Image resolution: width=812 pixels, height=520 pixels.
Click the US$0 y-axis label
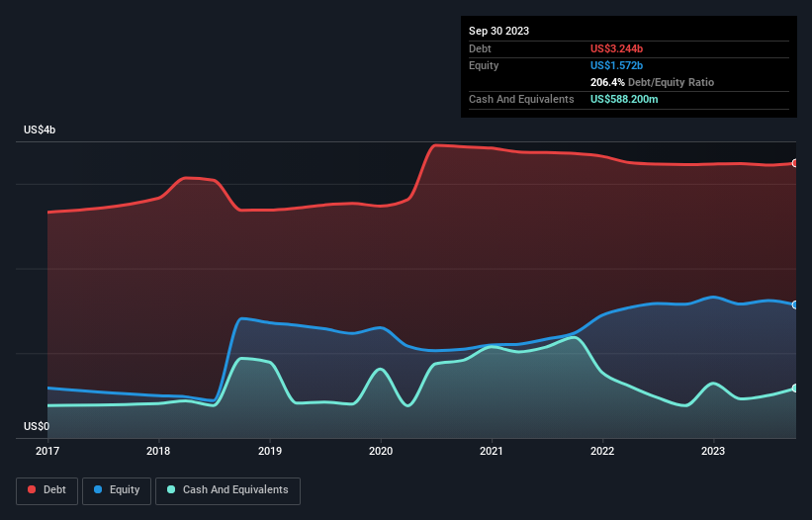(37, 426)
